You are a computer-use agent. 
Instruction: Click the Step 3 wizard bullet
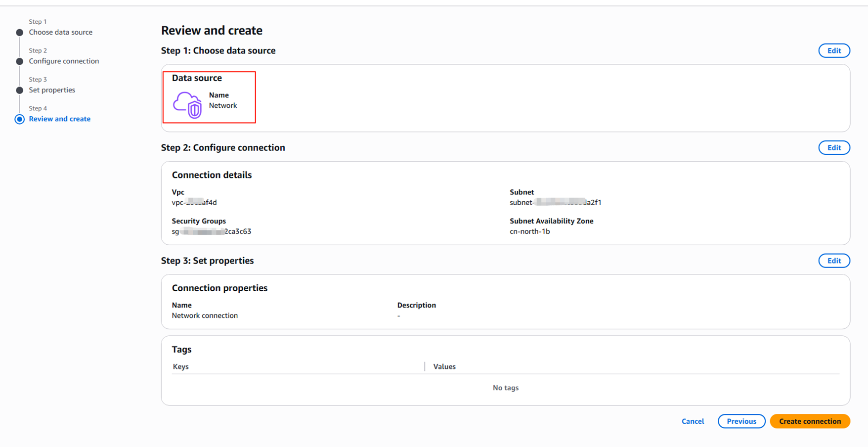(x=20, y=90)
